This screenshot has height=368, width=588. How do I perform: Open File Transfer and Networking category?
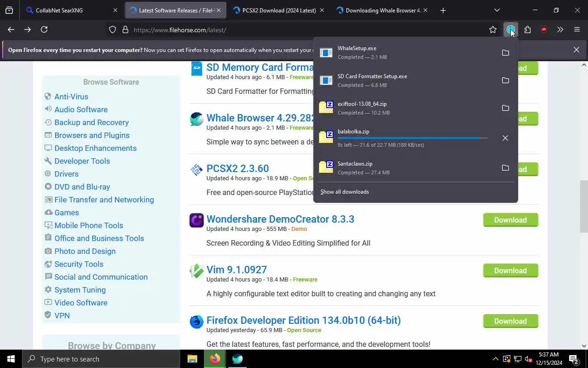tap(104, 200)
